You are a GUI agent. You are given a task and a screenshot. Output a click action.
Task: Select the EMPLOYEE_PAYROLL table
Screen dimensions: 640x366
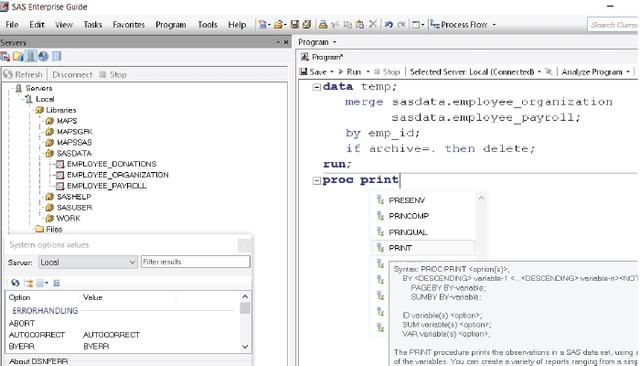click(x=107, y=186)
